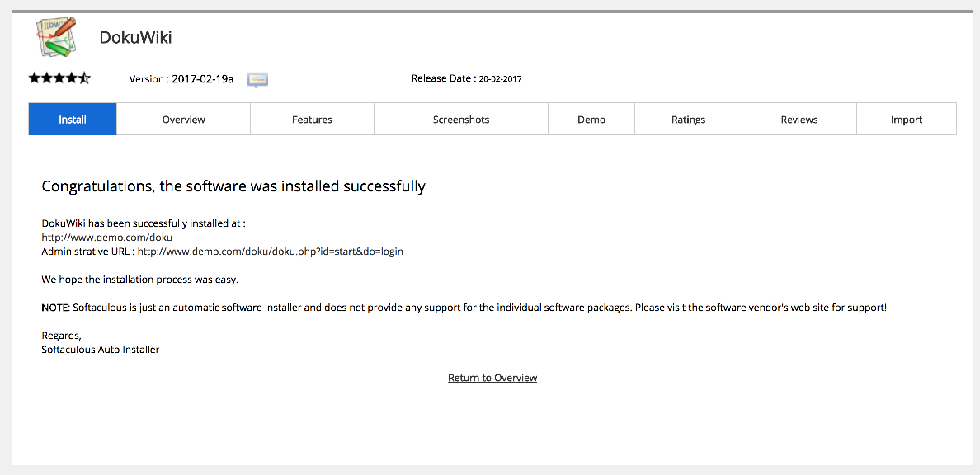Switch to the Import tab
The height and width of the screenshot is (475, 980).
pos(907,120)
